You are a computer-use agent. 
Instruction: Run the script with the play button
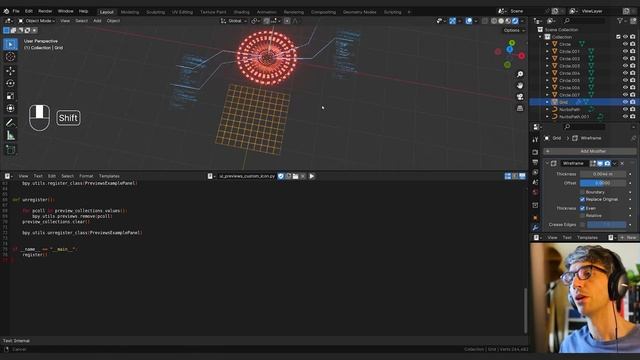coord(312,176)
